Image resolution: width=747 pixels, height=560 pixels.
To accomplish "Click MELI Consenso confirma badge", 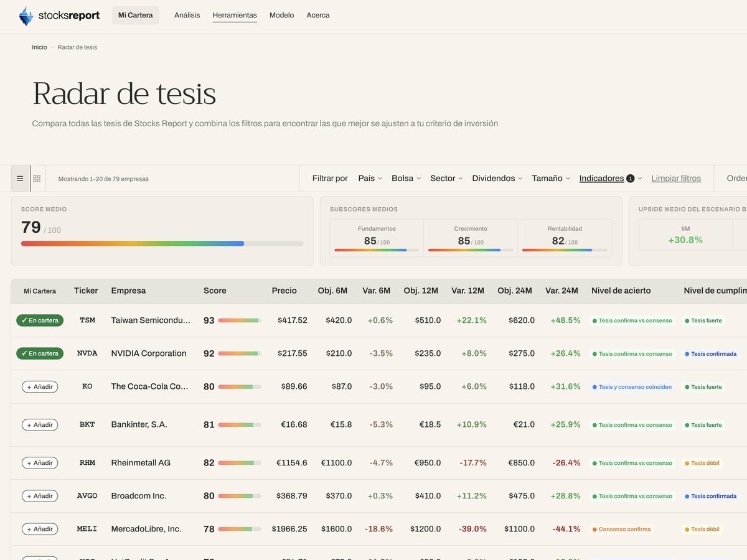I will click(621, 530).
